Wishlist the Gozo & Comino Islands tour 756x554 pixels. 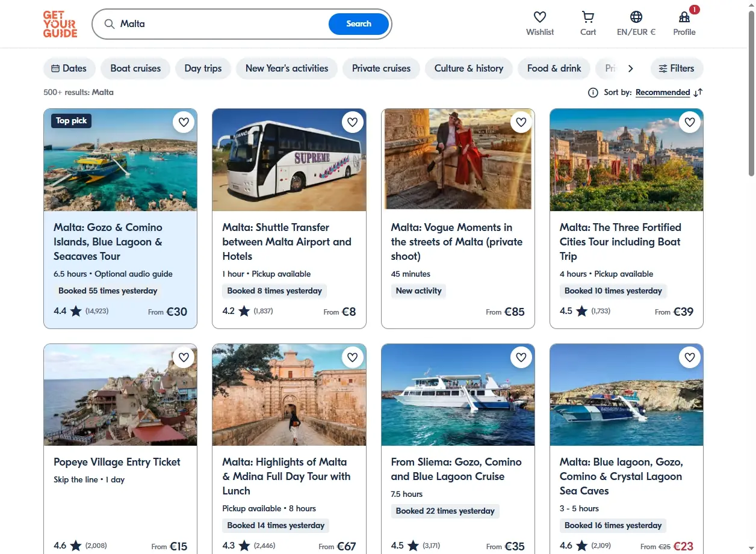coord(184,123)
